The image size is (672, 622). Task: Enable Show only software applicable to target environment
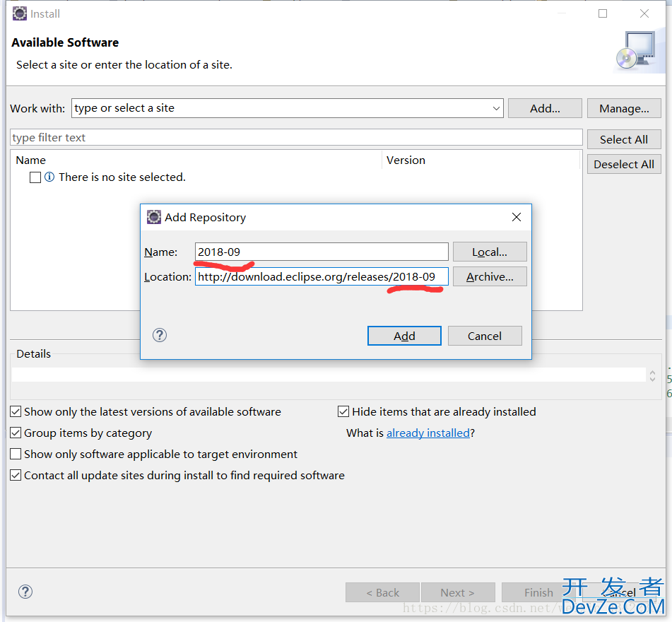point(16,454)
